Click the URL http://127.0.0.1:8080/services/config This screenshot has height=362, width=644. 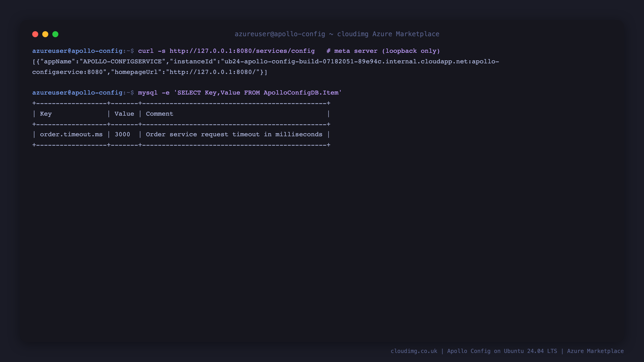[x=242, y=51]
